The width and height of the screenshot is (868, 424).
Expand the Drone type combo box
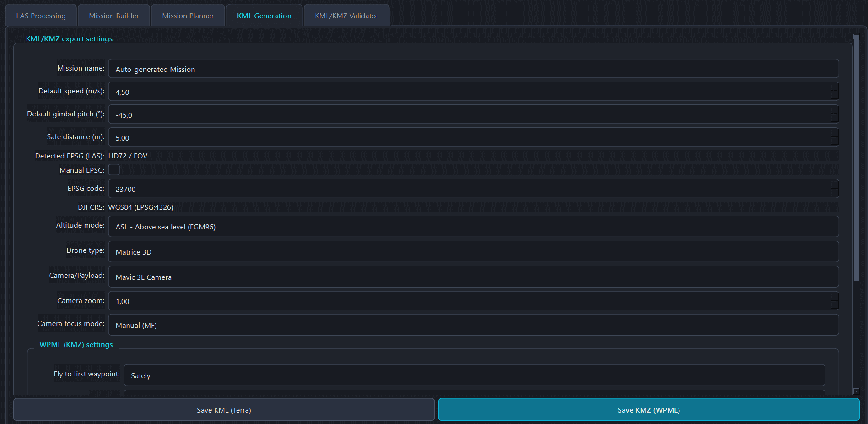coord(473,252)
